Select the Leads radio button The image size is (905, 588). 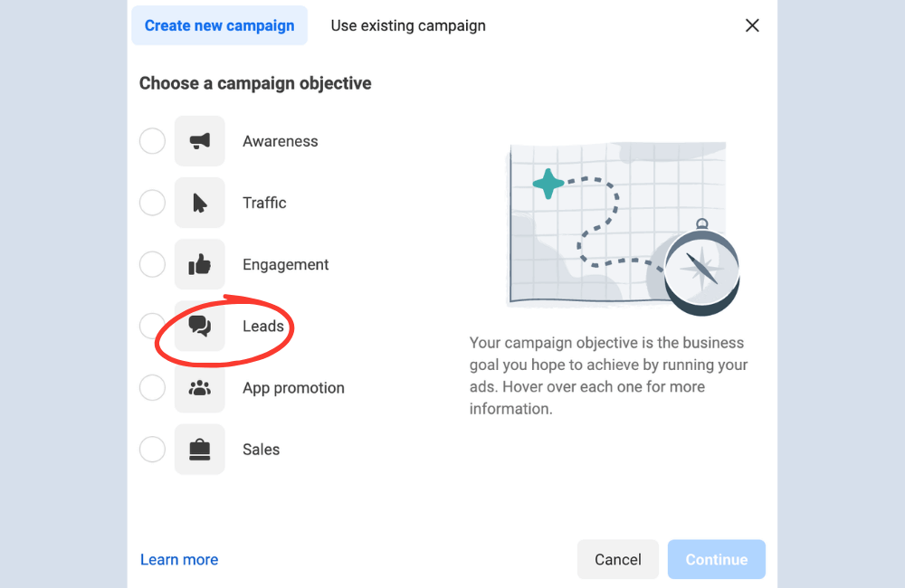coord(152,326)
